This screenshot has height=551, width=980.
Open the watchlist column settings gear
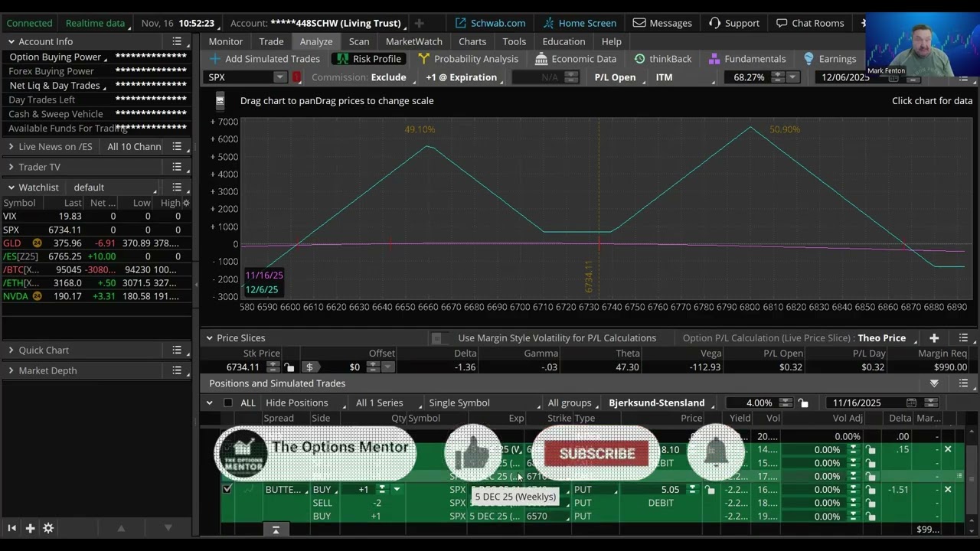[186, 203]
